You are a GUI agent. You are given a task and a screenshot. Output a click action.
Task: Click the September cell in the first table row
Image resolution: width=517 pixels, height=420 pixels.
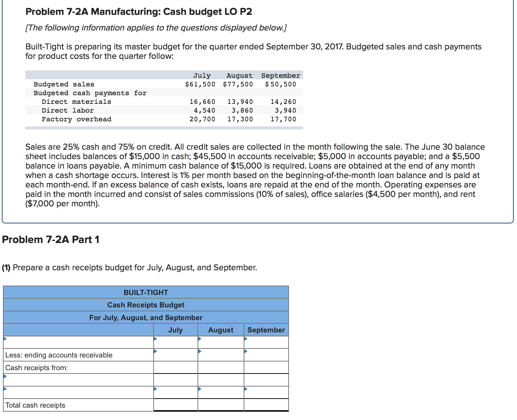[x=266, y=342]
